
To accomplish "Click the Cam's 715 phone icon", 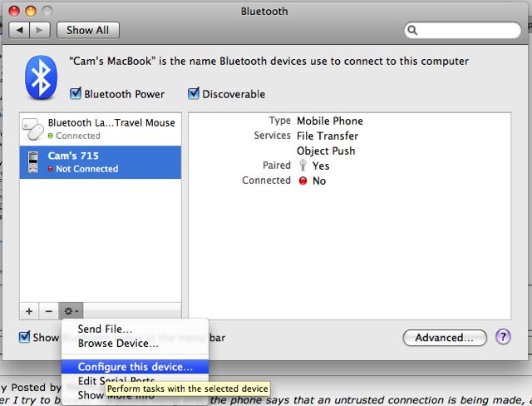I will 33,162.
